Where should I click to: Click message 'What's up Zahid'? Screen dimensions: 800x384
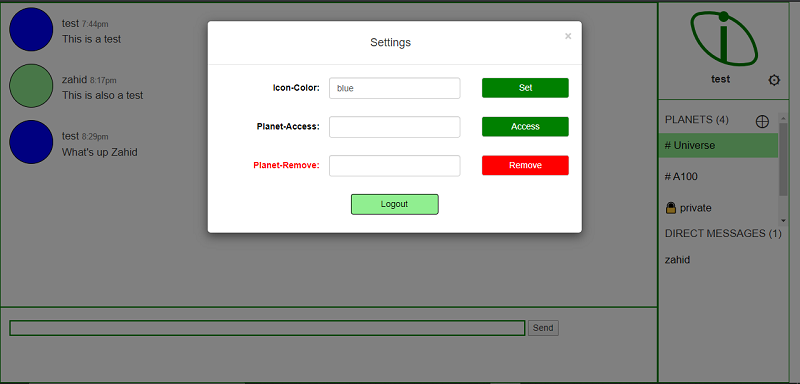pos(99,152)
